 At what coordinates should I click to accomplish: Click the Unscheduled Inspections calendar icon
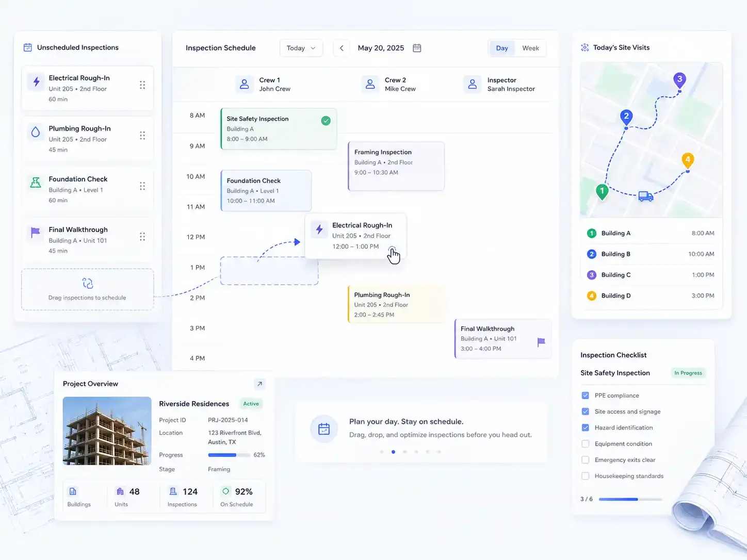28,47
